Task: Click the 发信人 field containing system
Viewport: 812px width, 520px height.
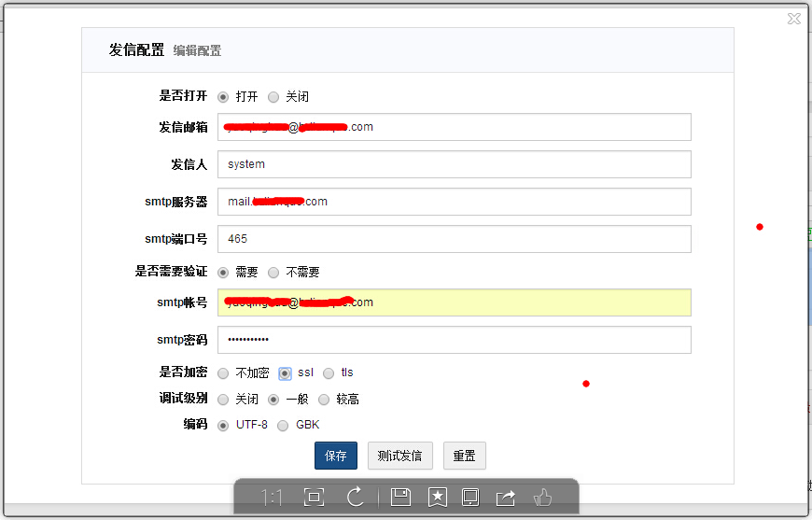Action: pos(455,164)
